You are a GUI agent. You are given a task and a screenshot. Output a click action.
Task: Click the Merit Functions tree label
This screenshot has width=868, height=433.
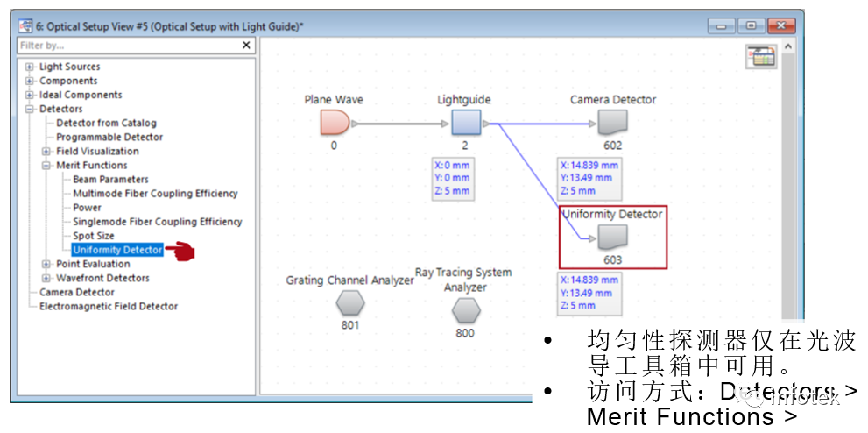coord(91,165)
